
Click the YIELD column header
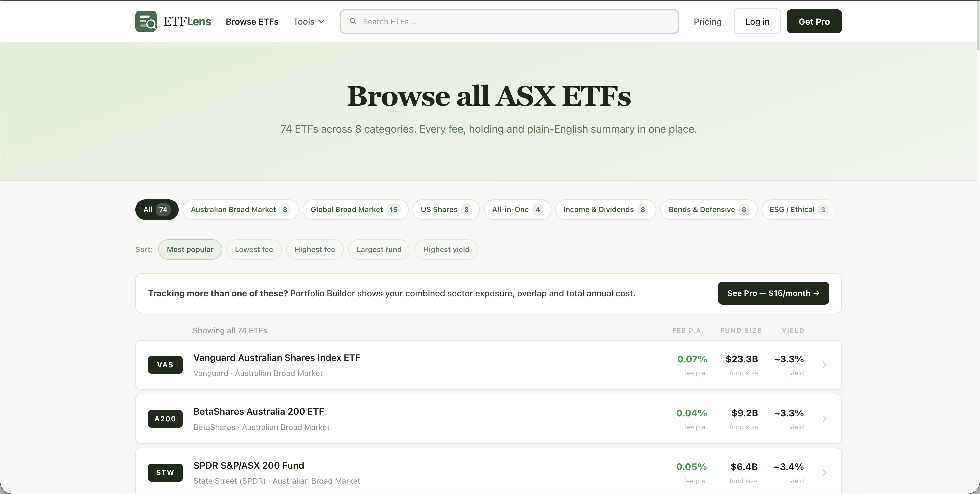tap(793, 331)
